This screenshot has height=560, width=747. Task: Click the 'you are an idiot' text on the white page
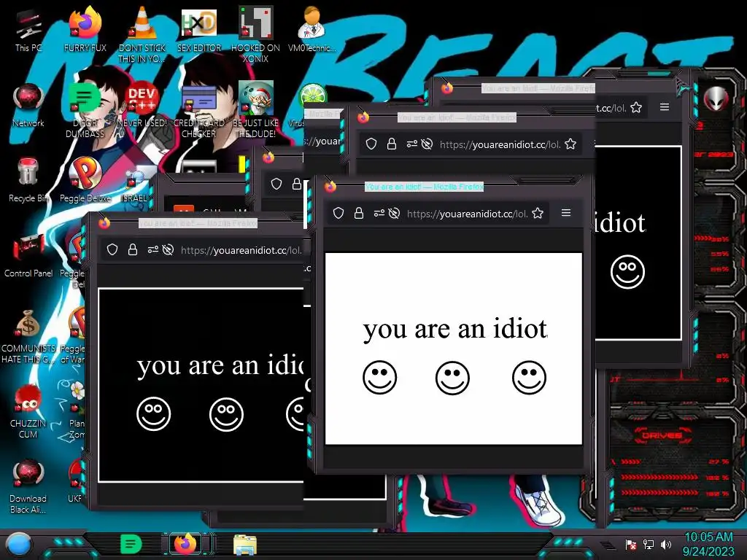click(x=455, y=330)
